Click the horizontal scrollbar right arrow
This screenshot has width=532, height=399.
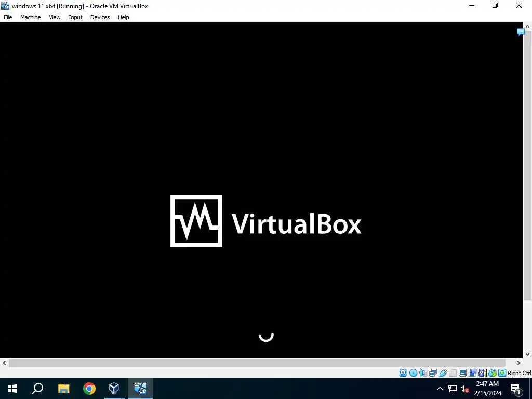coord(519,363)
